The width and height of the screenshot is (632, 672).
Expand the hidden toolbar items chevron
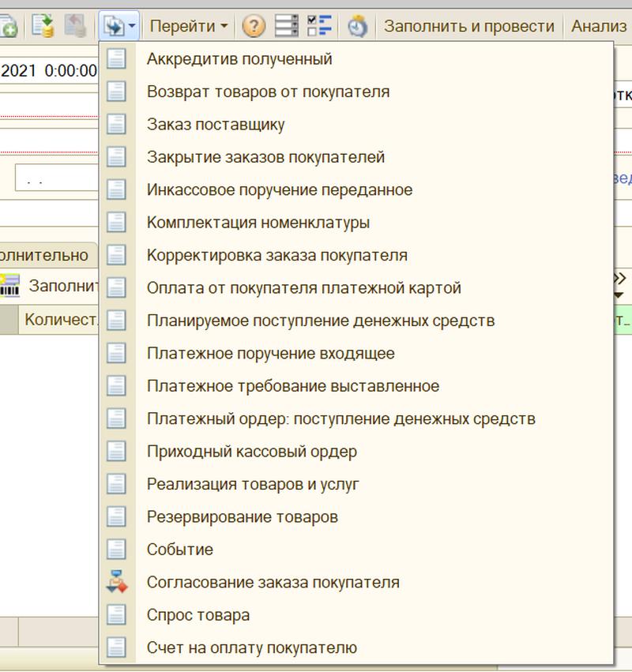(x=620, y=279)
